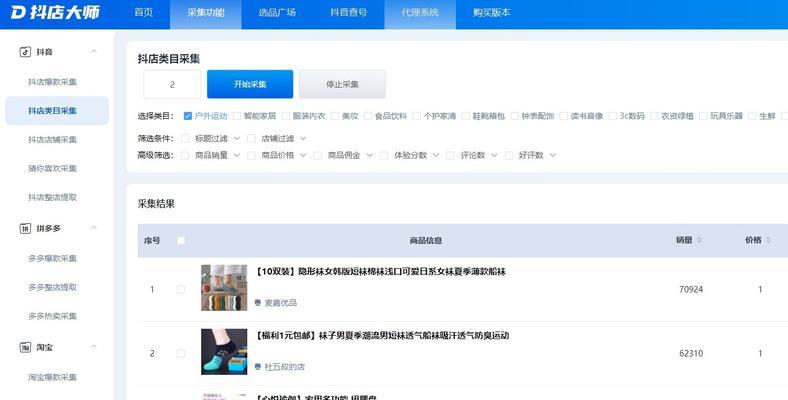Open the 首页 tab
The height and width of the screenshot is (400, 788).
click(144, 13)
